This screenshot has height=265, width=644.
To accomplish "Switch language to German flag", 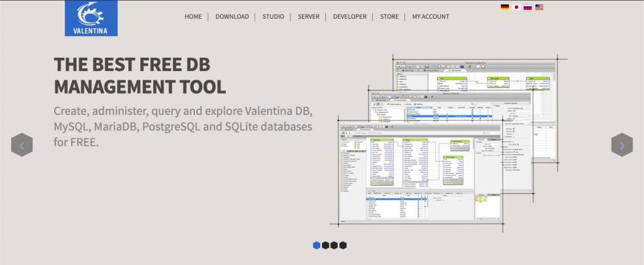I will pos(505,7).
